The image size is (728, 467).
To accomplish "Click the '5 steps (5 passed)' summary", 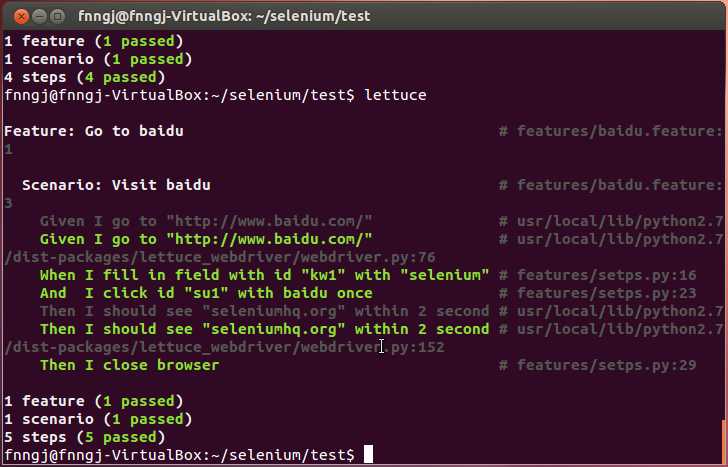I will pos(84,437).
